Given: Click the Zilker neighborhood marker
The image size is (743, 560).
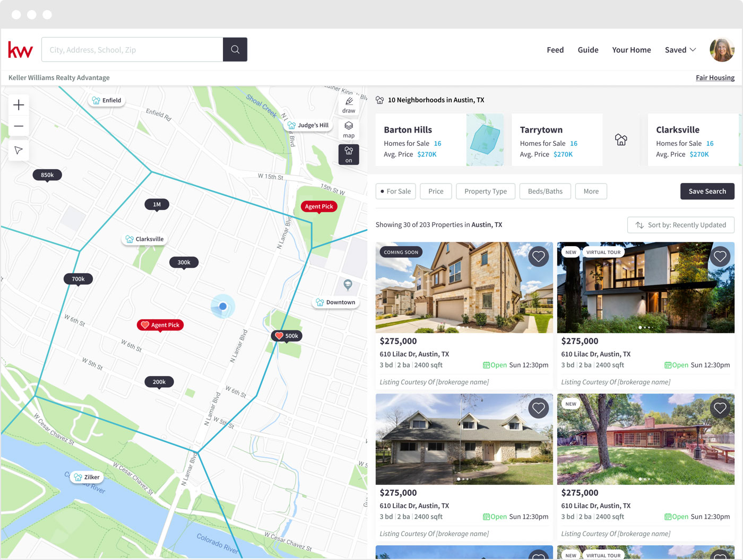Looking at the screenshot, I should click(x=87, y=477).
